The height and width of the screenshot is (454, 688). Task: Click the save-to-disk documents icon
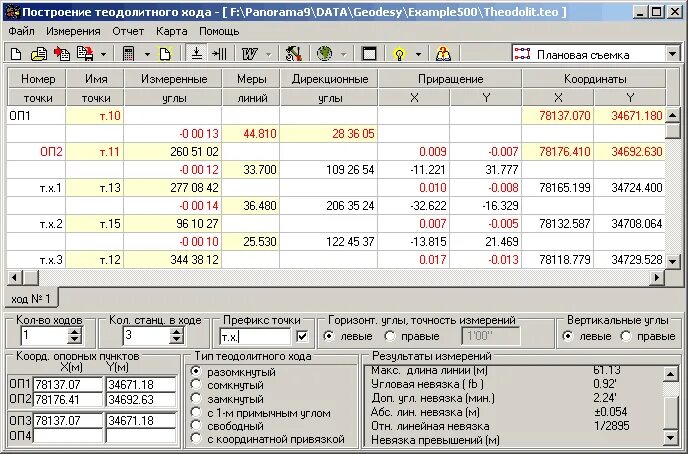tap(85, 54)
